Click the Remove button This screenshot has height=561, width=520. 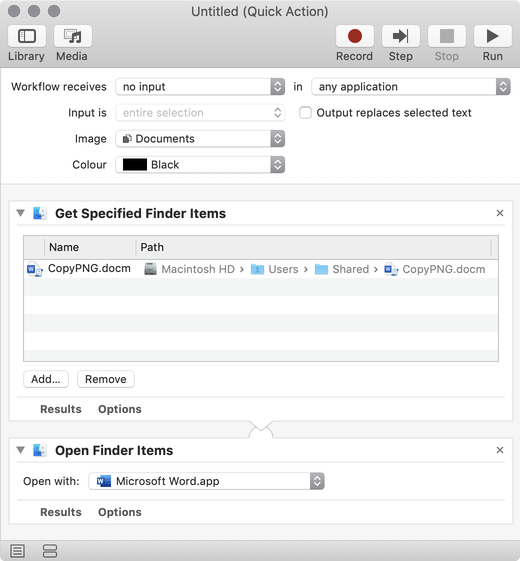coord(106,379)
